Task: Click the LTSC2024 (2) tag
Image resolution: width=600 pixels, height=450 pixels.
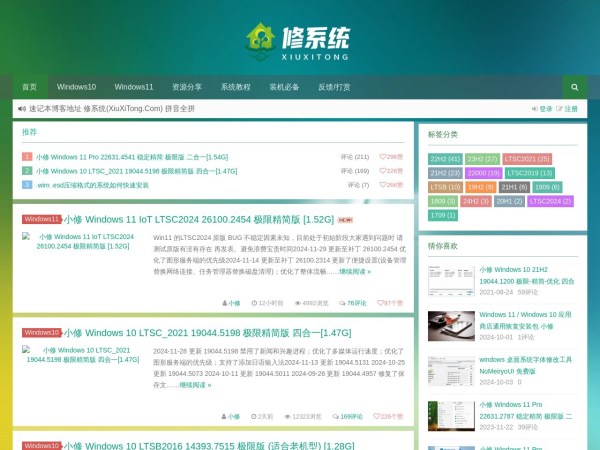Action: click(x=549, y=201)
